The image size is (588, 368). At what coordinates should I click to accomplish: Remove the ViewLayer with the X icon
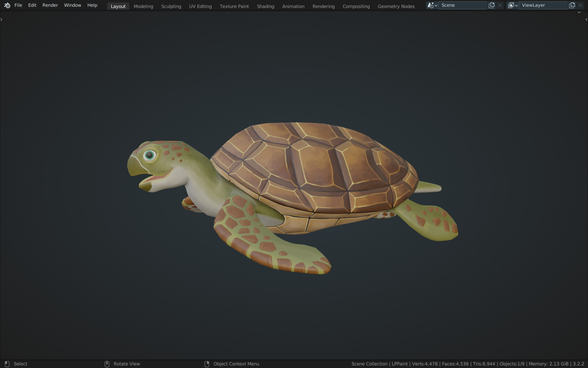[x=581, y=5]
